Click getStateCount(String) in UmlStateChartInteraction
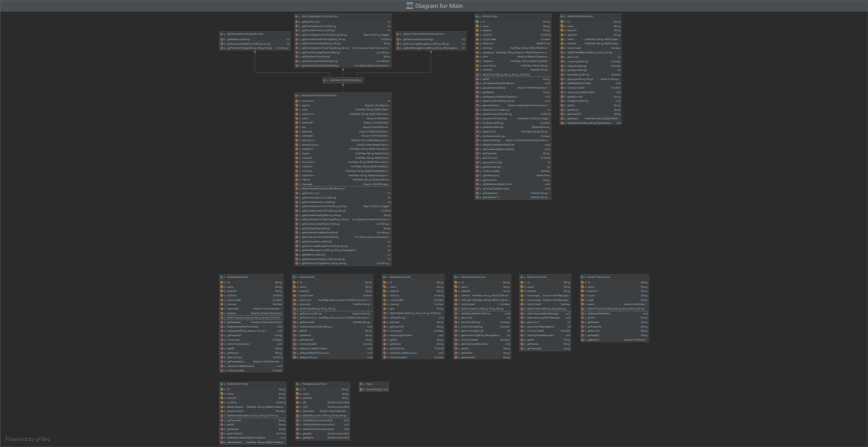Screen dimensions: 868x447 (238, 39)
